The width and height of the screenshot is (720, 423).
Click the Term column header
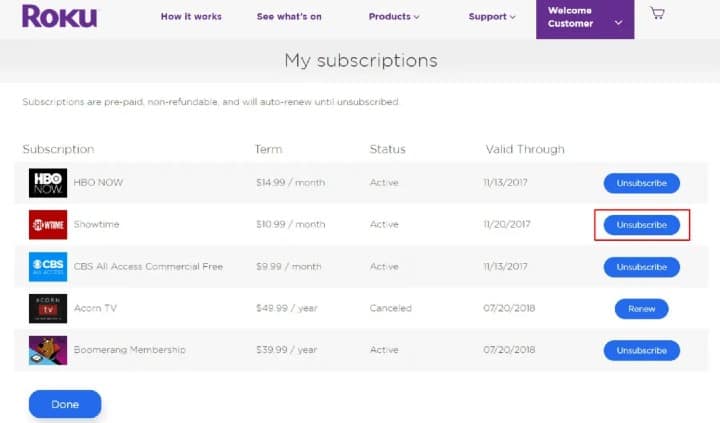pyautogui.click(x=269, y=149)
